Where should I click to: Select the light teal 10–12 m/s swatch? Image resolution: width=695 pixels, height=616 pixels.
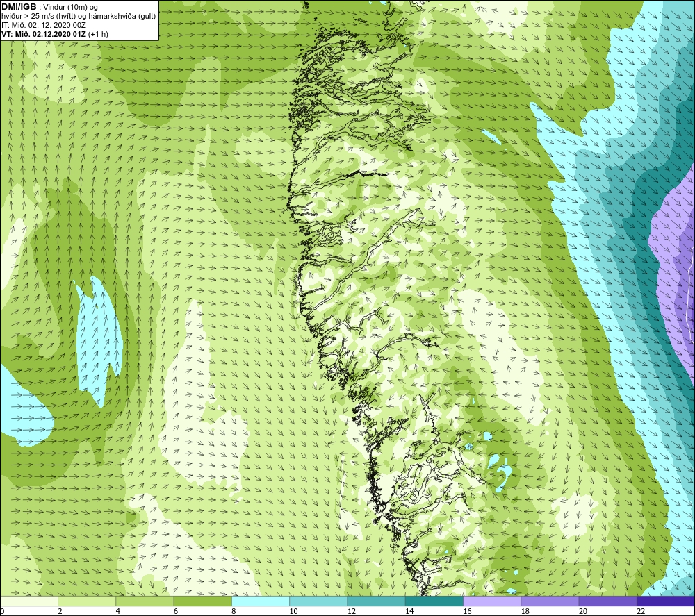pos(318,601)
